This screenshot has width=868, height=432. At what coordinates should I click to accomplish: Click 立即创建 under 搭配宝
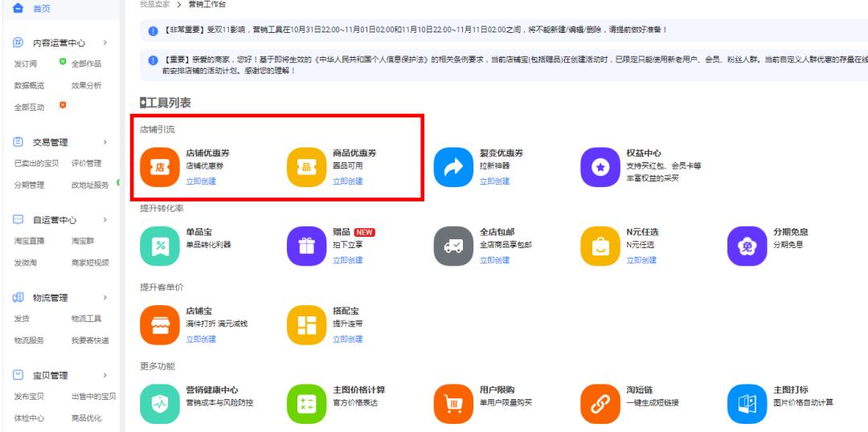pyautogui.click(x=348, y=339)
